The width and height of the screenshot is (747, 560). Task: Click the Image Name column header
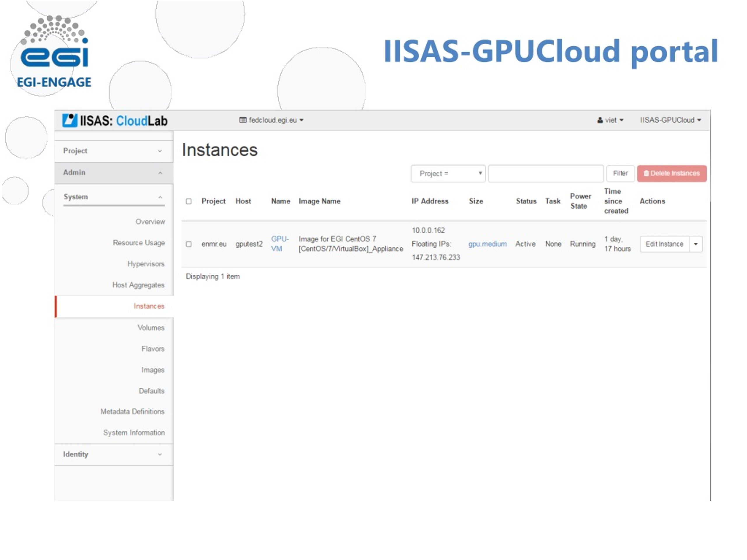point(320,201)
